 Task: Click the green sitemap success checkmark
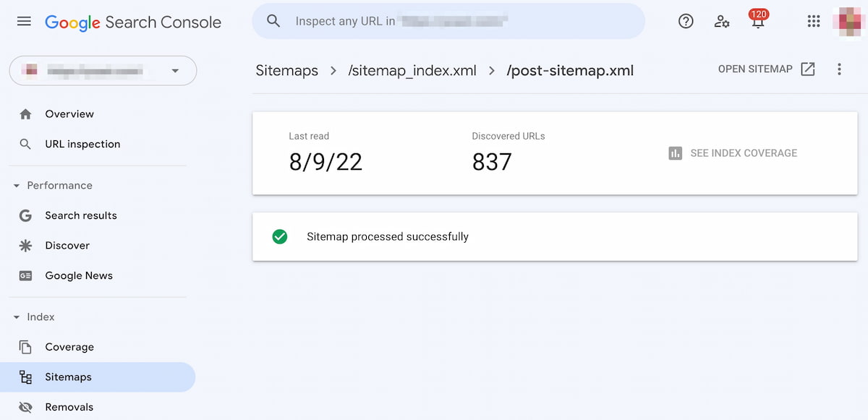coord(279,236)
